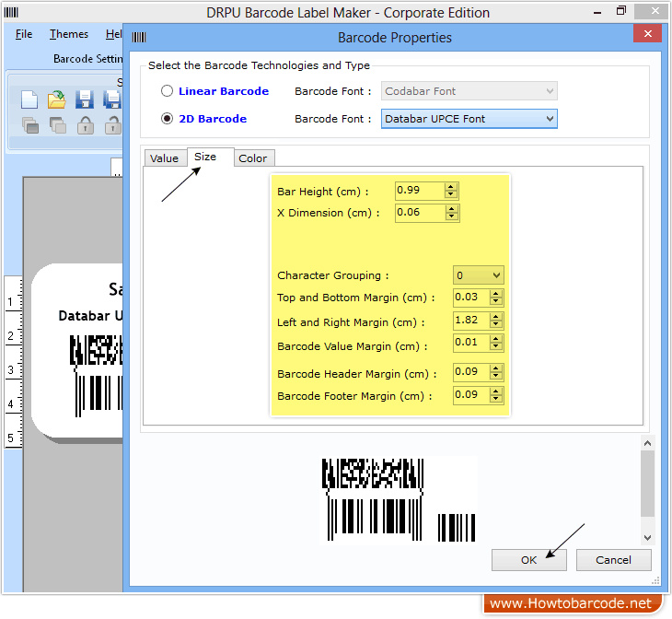Decrease the Bar Height using the down arrow
This screenshot has width=672, height=619.
pyautogui.click(x=451, y=194)
